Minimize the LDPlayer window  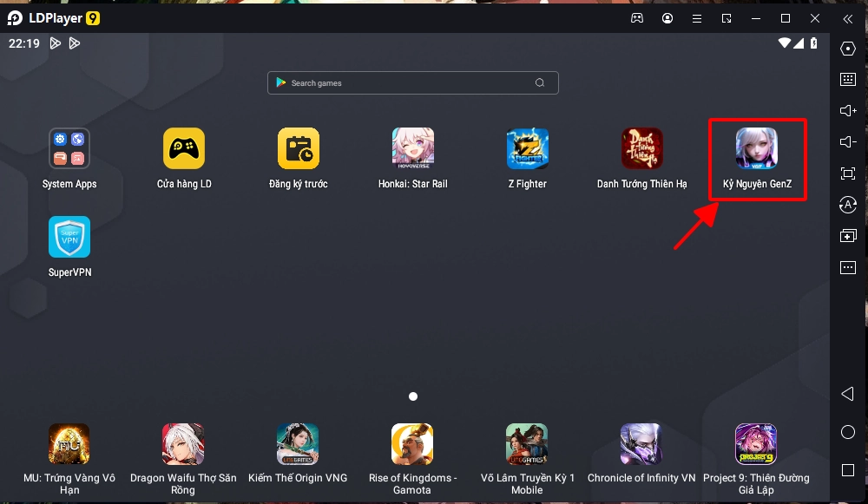coord(756,19)
